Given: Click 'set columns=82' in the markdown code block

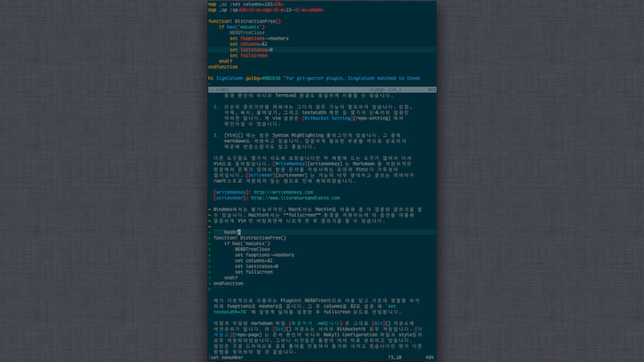Looking at the screenshot, I should click(254, 261).
